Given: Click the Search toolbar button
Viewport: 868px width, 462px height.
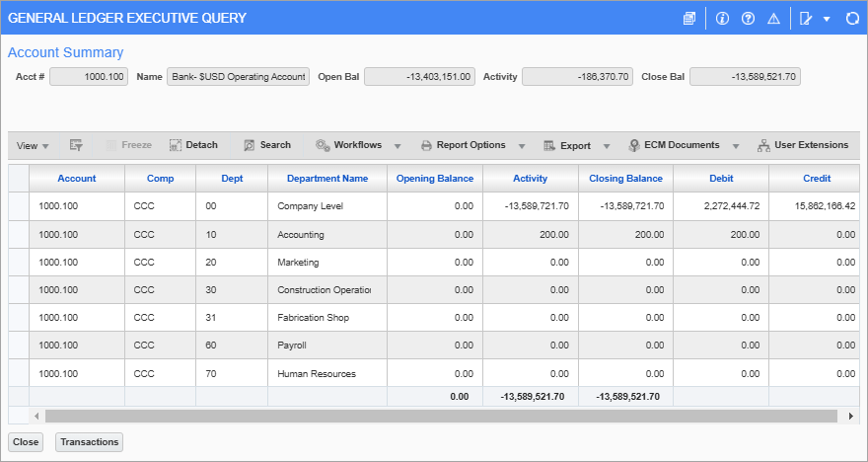Looking at the screenshot, I should 267,145.
